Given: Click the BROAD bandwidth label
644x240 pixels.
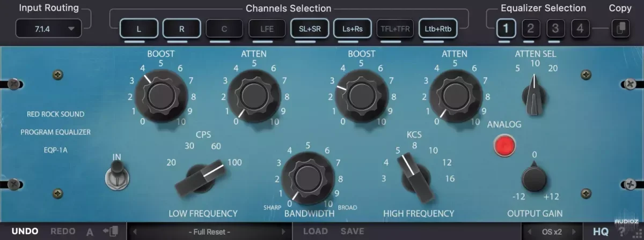Looking at the screenshot, I should pos(348,207).
